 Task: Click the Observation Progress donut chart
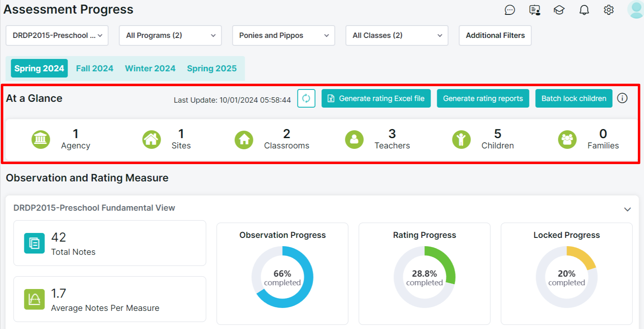tap(282, 277)
